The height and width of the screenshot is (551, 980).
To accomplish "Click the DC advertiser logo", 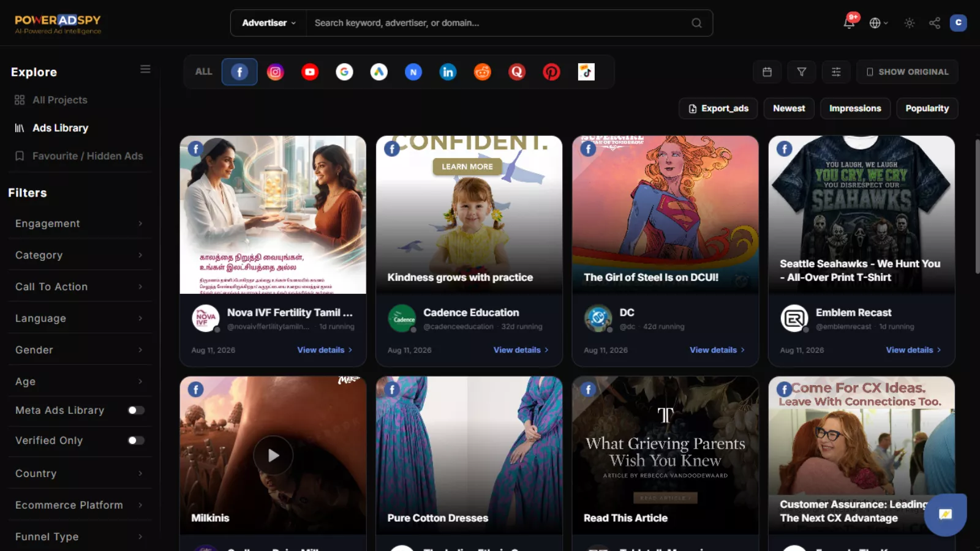I will (598, 318).
